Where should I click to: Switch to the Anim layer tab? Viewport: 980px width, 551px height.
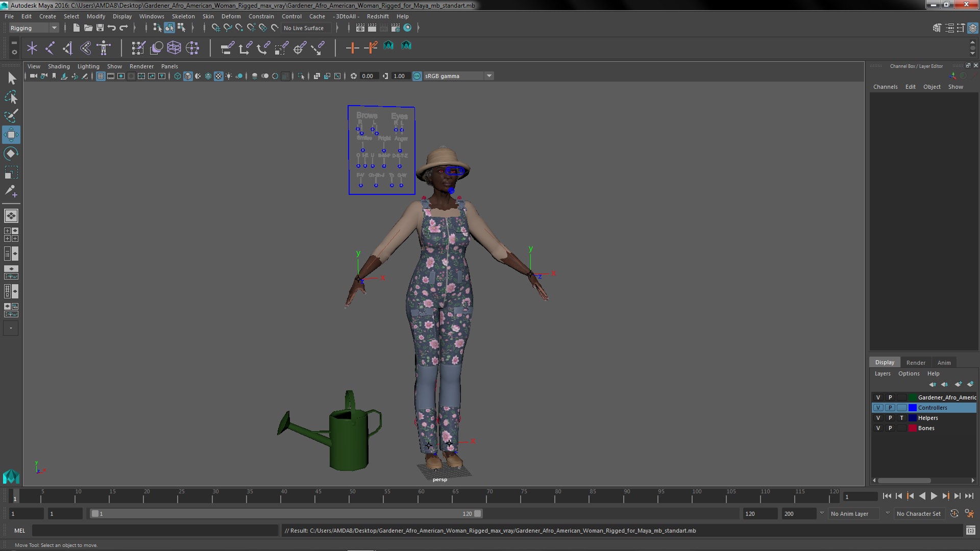click(944, 363)
